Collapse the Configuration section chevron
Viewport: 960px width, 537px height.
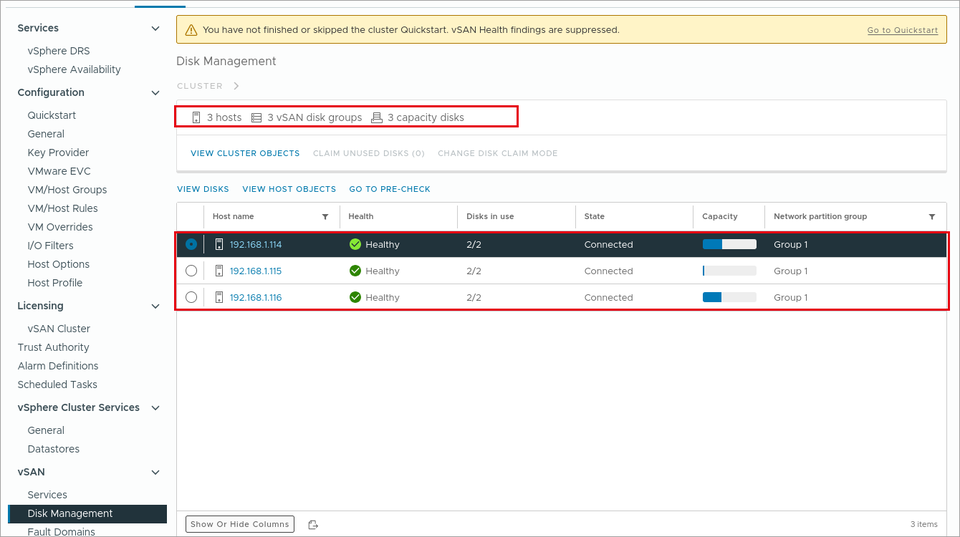(x=156, y=92)
